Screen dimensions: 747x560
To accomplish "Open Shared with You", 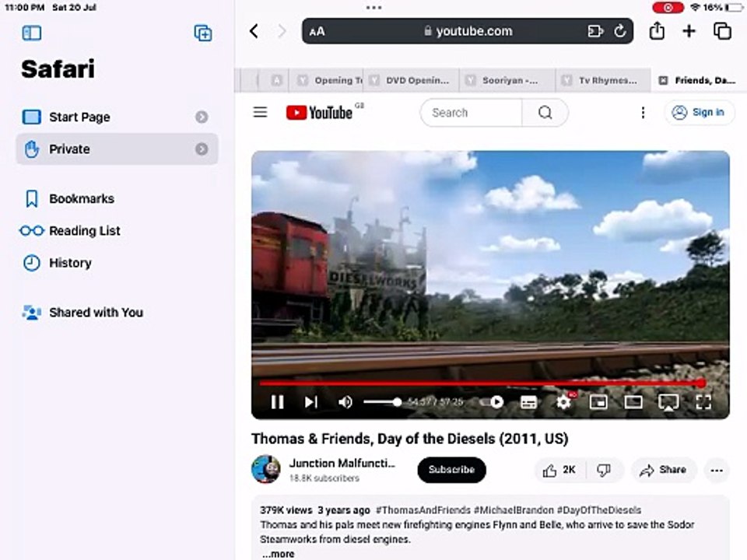I will pos(82,313).
